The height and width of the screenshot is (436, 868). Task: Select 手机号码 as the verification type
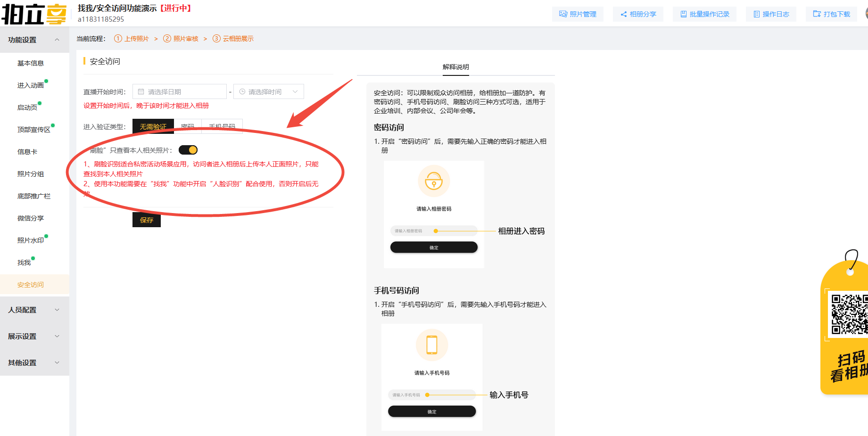[222, 126]
